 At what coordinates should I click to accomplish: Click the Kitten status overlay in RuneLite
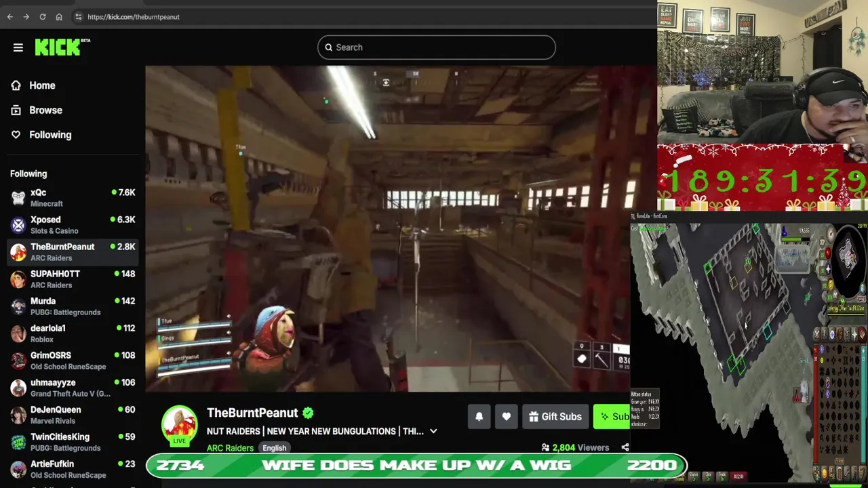click(644, 407)
